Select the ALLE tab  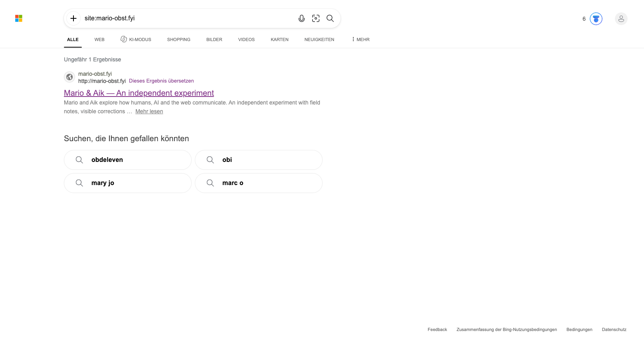pos(73,39)
